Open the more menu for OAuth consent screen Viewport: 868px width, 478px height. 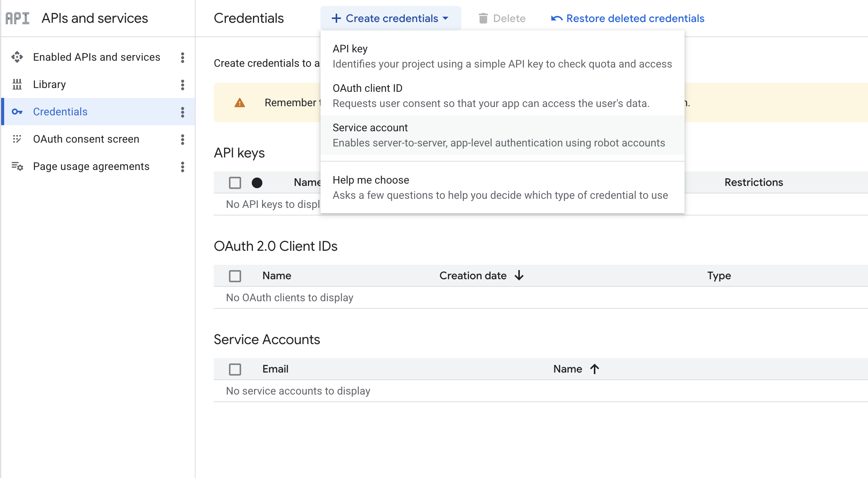[183, 139]
